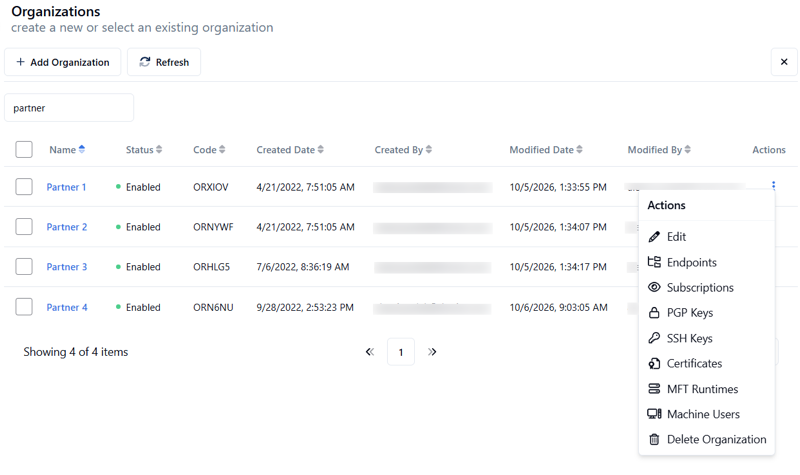
Task: Check the box for Partner 4
Action: coord(24,307)
